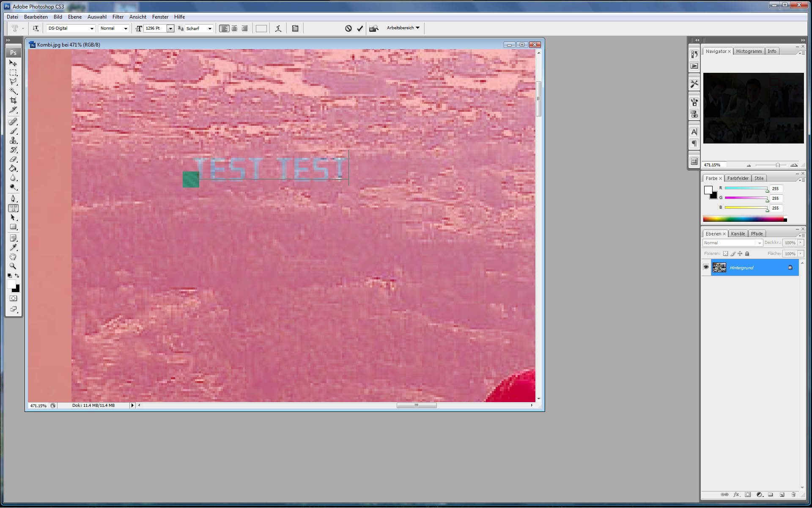
Task: Commit the text edit with checkmark
Action: [x=360, y=28]
